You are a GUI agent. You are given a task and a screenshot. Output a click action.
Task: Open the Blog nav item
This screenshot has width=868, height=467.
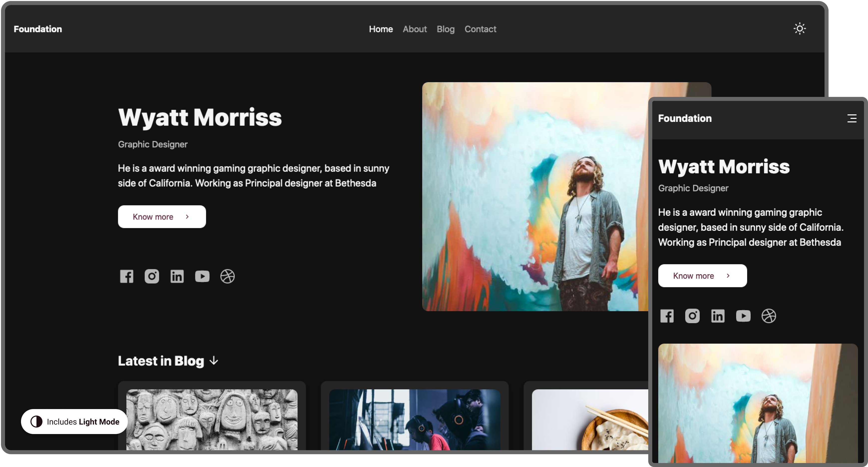(445, 29)
